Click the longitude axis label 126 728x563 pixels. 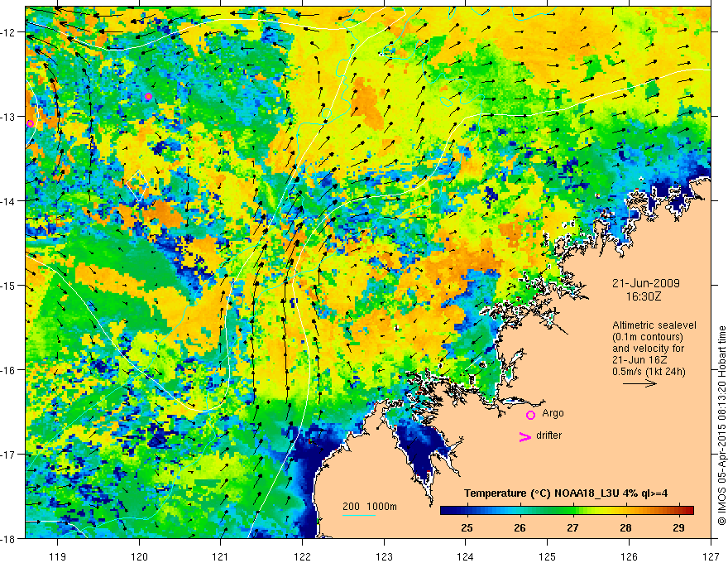pyautogui.click(x=629, y=556)
